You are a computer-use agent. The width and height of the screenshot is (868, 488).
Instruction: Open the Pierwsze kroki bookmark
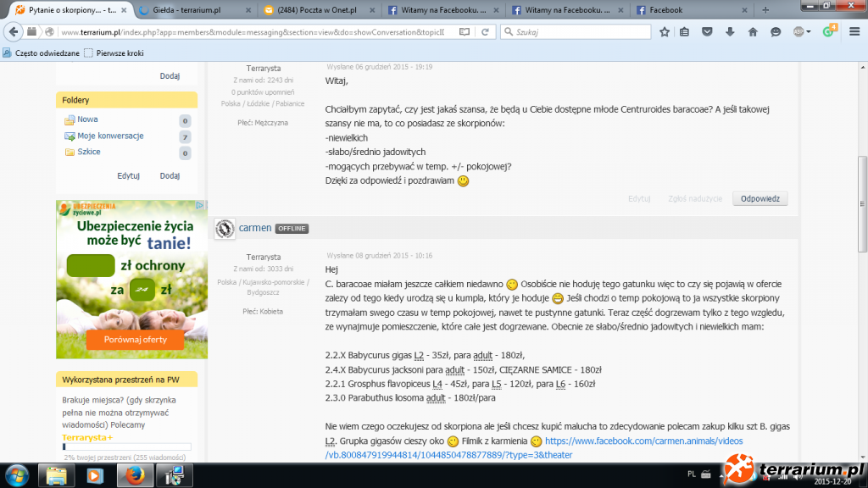point(114,53)
